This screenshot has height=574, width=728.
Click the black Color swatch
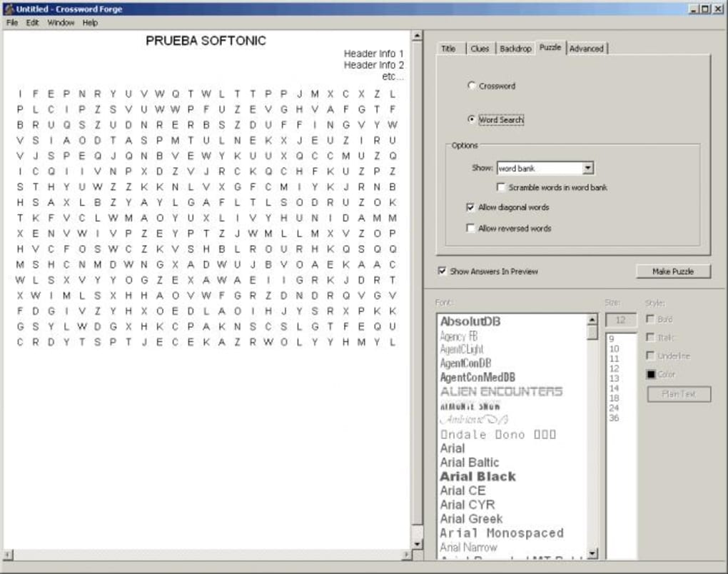click(650, 374)
